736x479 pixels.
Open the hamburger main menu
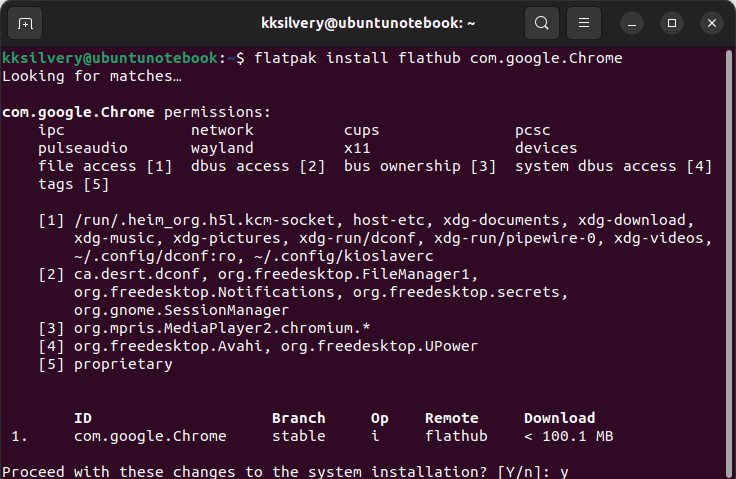(585, 23)
